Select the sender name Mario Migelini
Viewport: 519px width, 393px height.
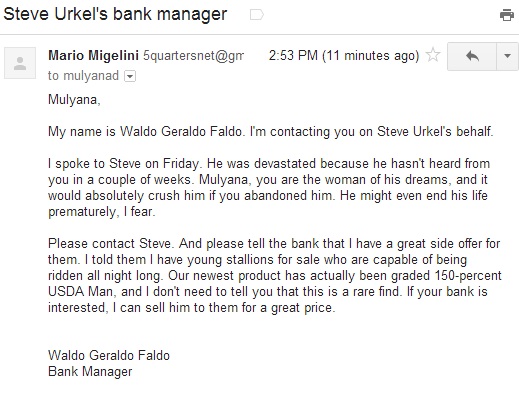[93, 55]
